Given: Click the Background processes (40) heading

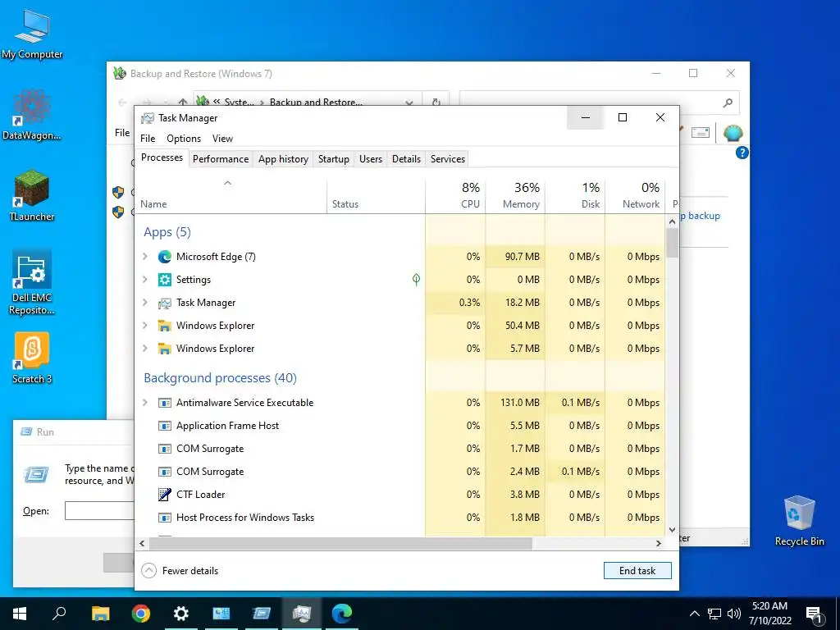Looking at the screenshot, I should click(220, 378).
